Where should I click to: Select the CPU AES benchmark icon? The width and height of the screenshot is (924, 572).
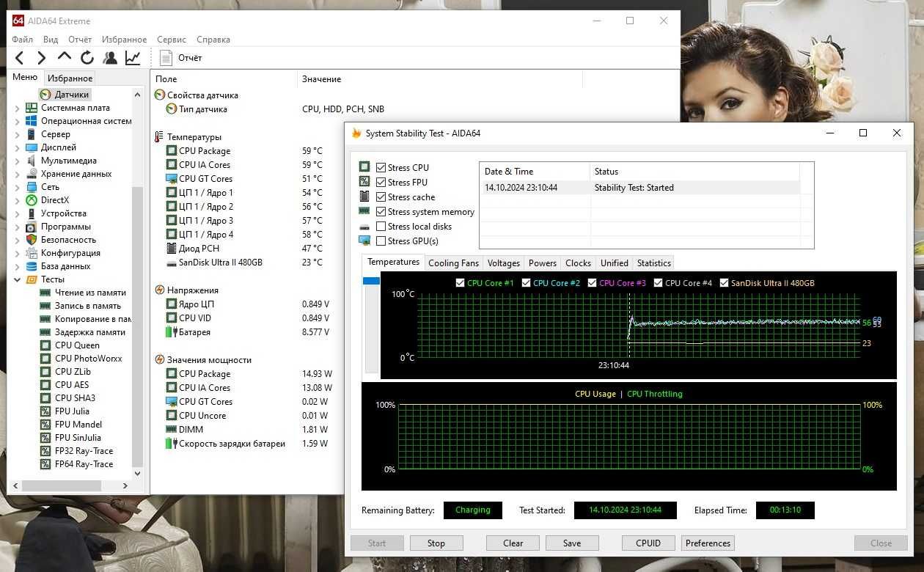(45, 385)
